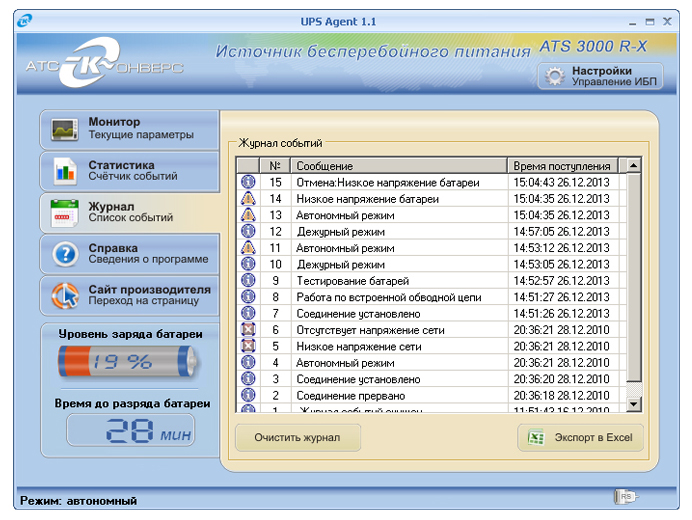This screenshot has width=692, height=520.
Task: Click the event log vertical scrollbar thumb
Action: coord(634,277)
